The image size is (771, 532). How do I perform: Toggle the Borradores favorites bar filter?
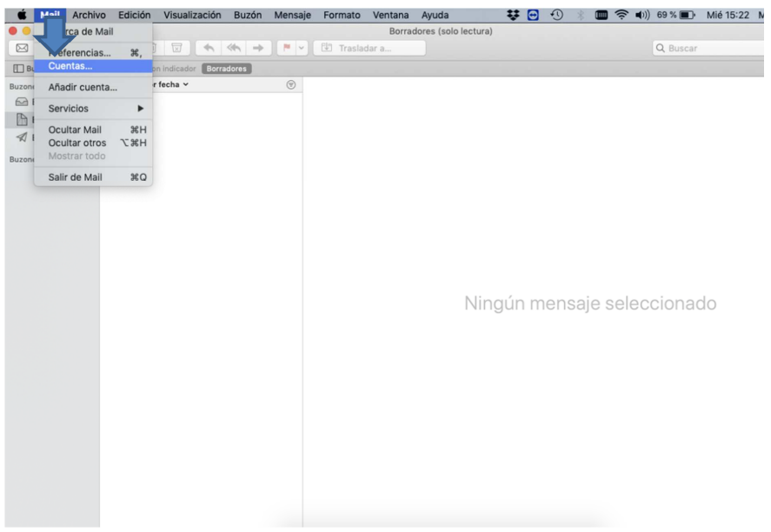[226, 69]
